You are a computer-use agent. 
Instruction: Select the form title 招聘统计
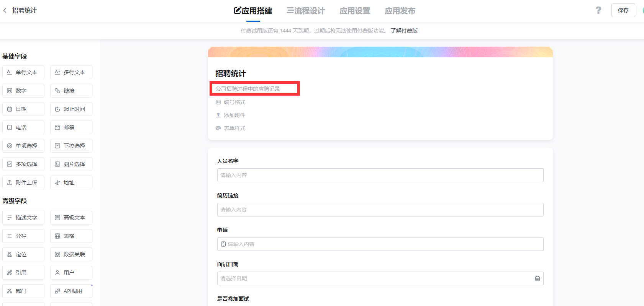click(x=231, y=73)
